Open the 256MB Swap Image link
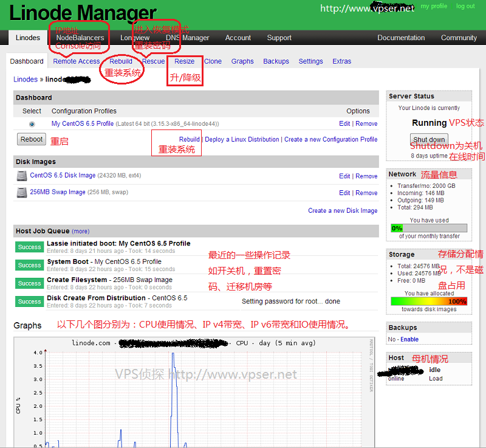 pos(58,192)
